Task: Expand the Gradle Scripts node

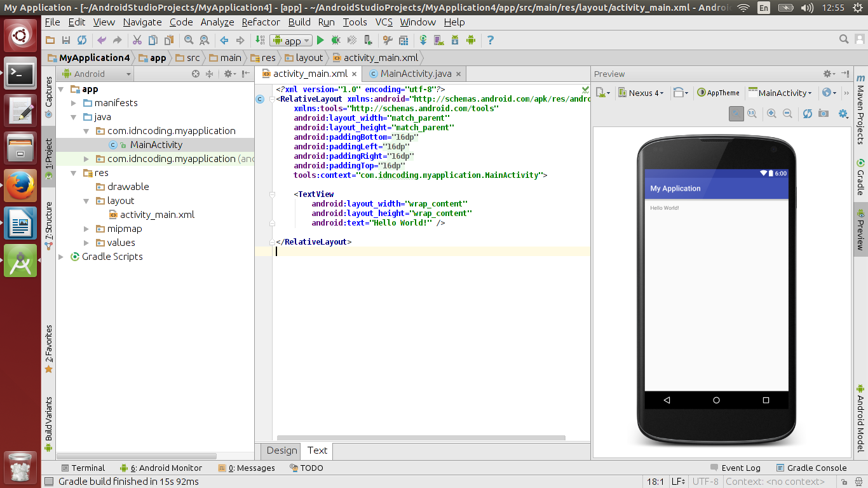Action: [x=61, y=257]
